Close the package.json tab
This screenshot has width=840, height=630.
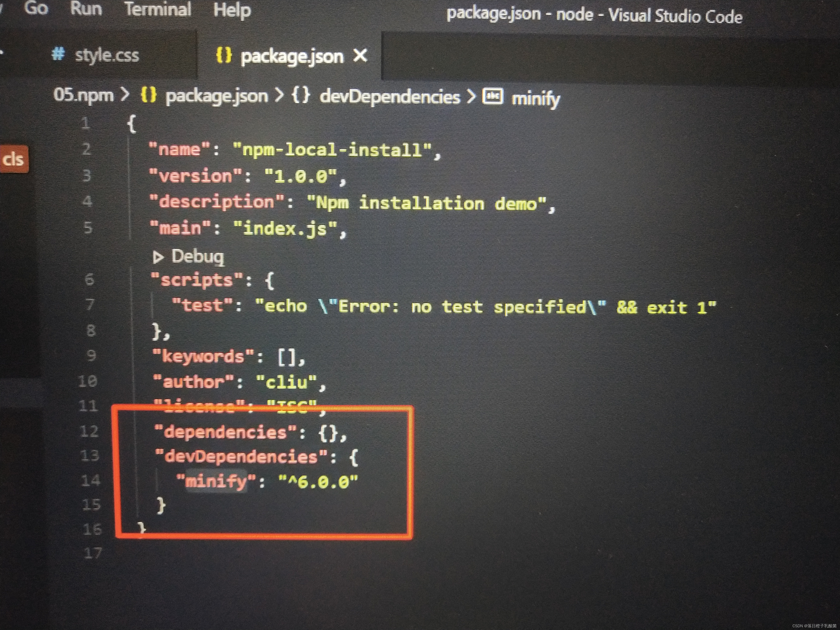(360, 55)
